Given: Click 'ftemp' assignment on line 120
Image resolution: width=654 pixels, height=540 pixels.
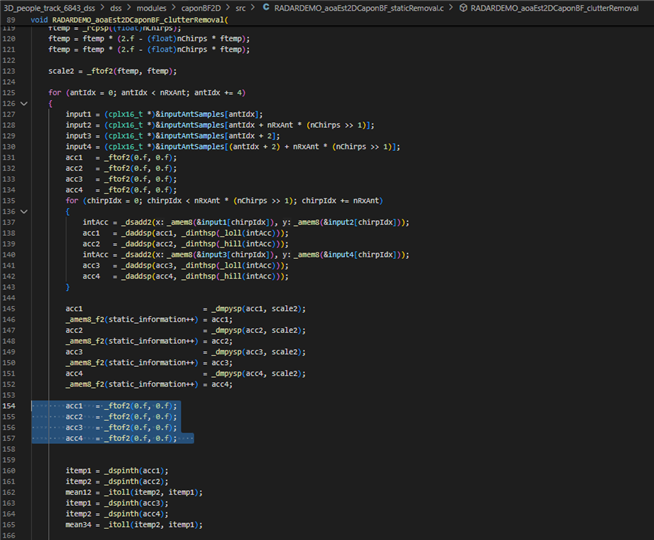Looking at the screenshot, I should (59, 38).
